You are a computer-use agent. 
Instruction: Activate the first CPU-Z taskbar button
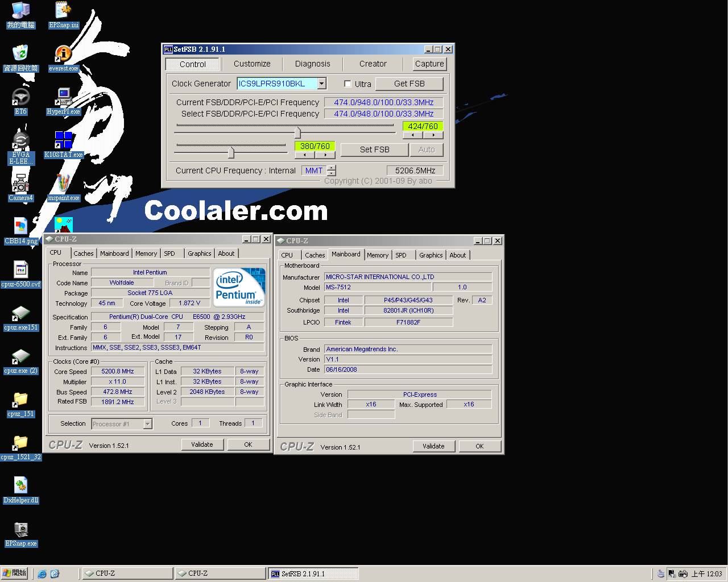coord(127,573)
